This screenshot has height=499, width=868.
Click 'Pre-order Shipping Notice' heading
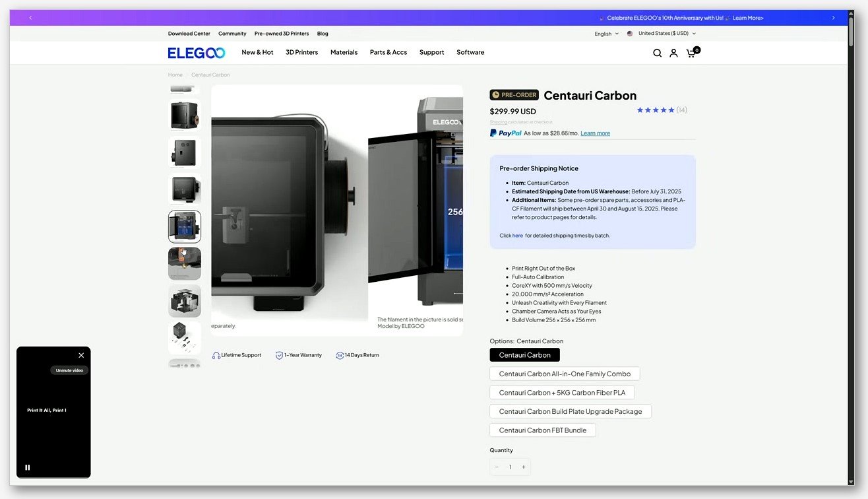[539, 168]
